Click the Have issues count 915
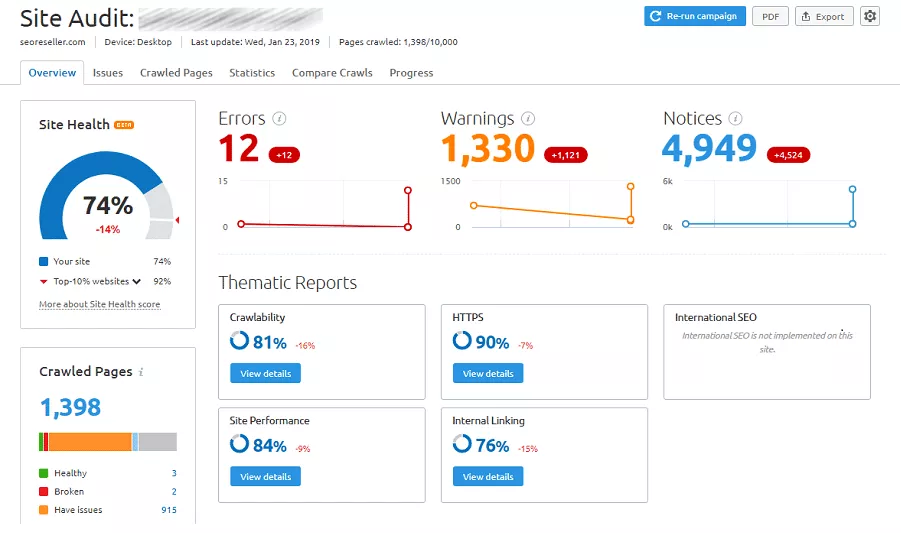Screen dimensions: 901x533 (169, 510)
